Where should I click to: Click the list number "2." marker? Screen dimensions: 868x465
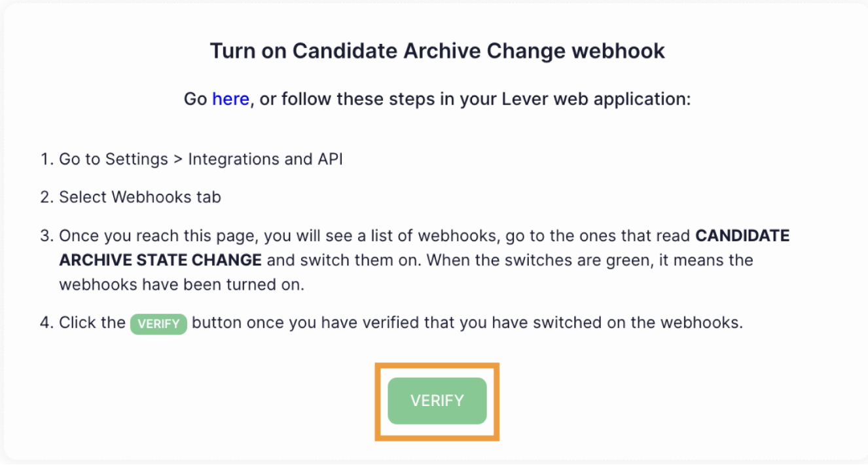(x=46, y=197)
